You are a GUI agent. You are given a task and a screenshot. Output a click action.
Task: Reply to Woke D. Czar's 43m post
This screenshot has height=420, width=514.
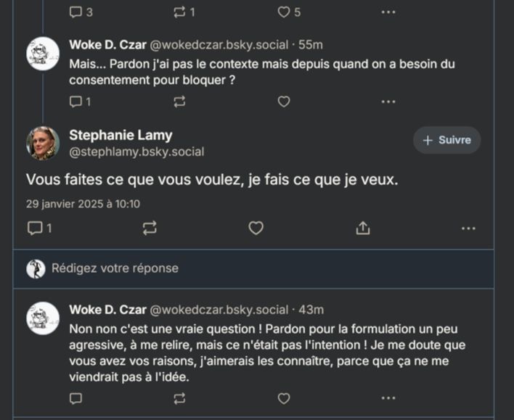[76, 398]
